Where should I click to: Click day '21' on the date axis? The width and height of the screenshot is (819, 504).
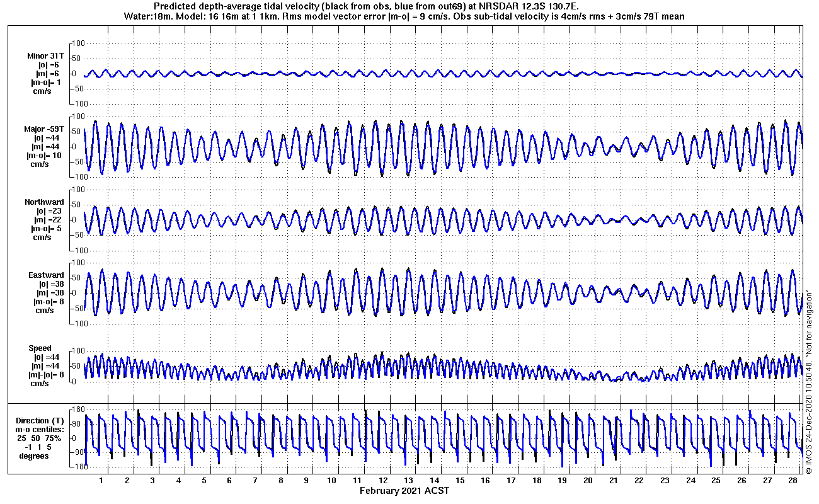click(613, 481)
